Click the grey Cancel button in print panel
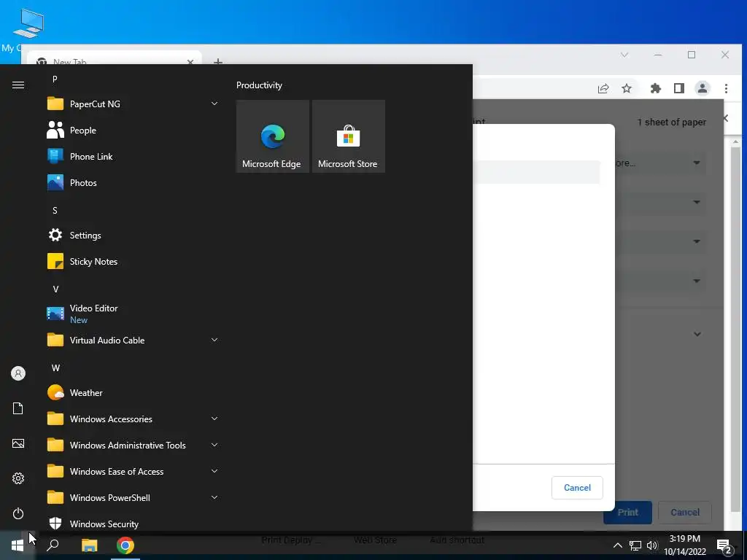 click(x=684, y=513)
